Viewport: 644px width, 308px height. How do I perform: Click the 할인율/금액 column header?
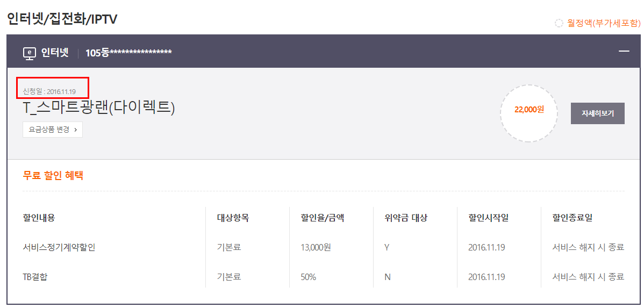pos(323,218)
